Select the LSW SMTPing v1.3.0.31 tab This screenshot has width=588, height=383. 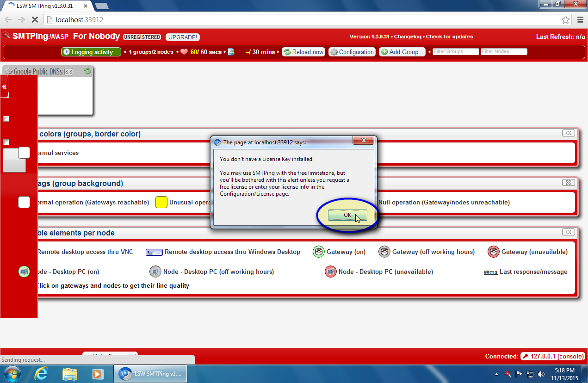click(46, 6)
